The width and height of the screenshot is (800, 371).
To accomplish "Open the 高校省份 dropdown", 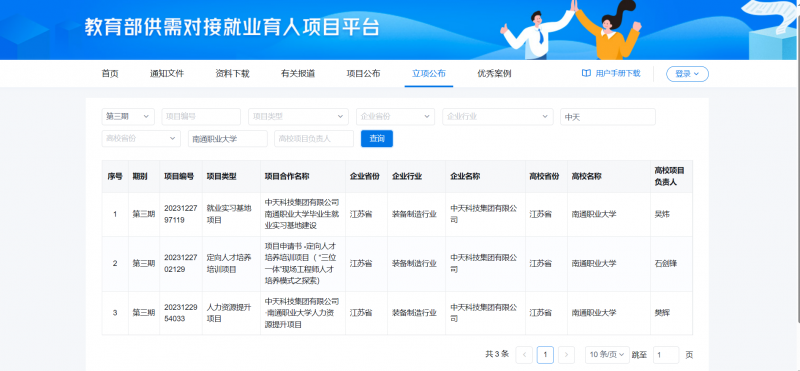I will [141, 138].
